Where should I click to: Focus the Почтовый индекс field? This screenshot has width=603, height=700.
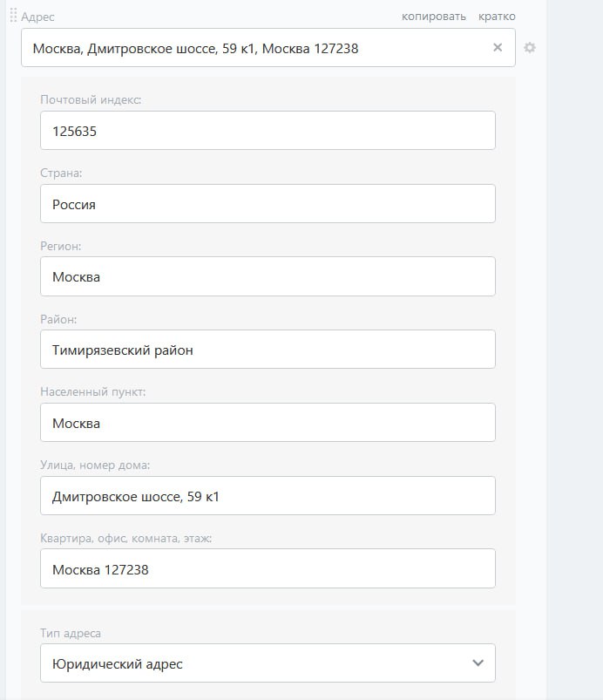pyautogui.click(x=268, y=131)
